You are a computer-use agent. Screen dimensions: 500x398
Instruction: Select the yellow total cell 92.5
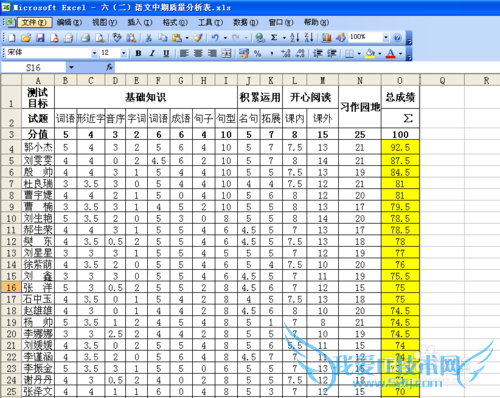[x=400, y=147]
